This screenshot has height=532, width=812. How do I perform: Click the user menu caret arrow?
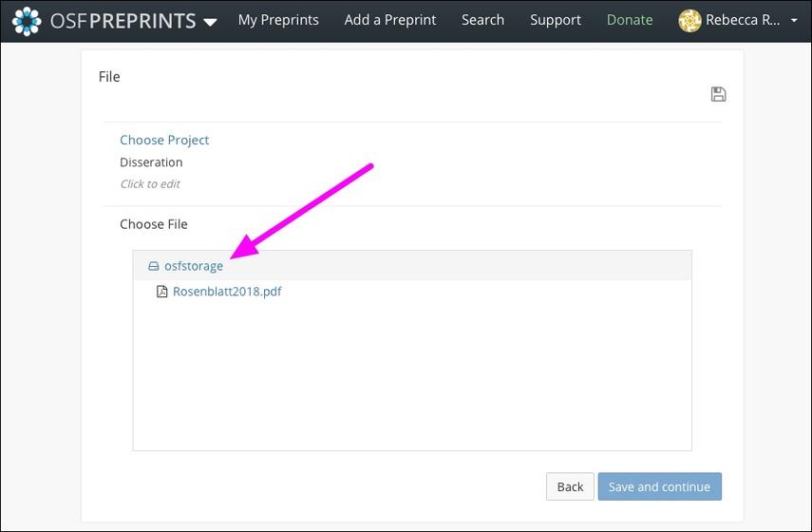tap(794, 21)
